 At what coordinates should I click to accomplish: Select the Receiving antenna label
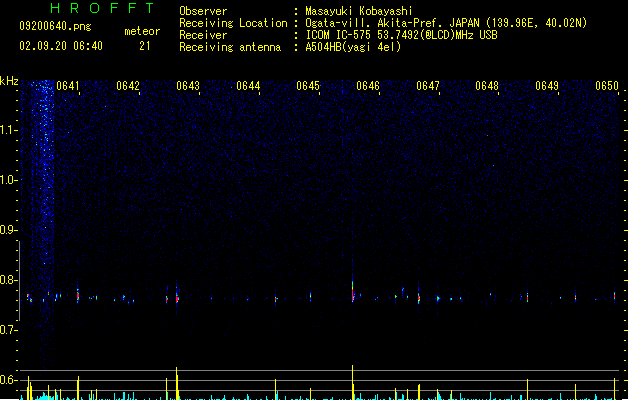click(230, 47)
